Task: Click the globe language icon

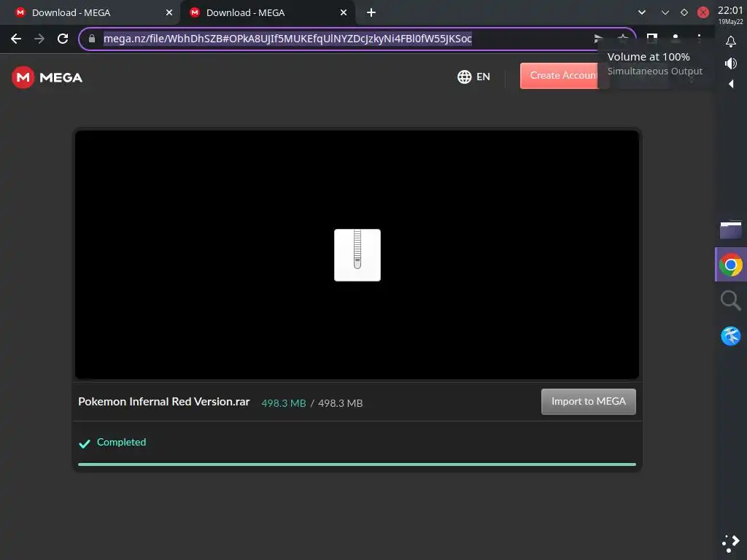Action: tap(465, 77)
